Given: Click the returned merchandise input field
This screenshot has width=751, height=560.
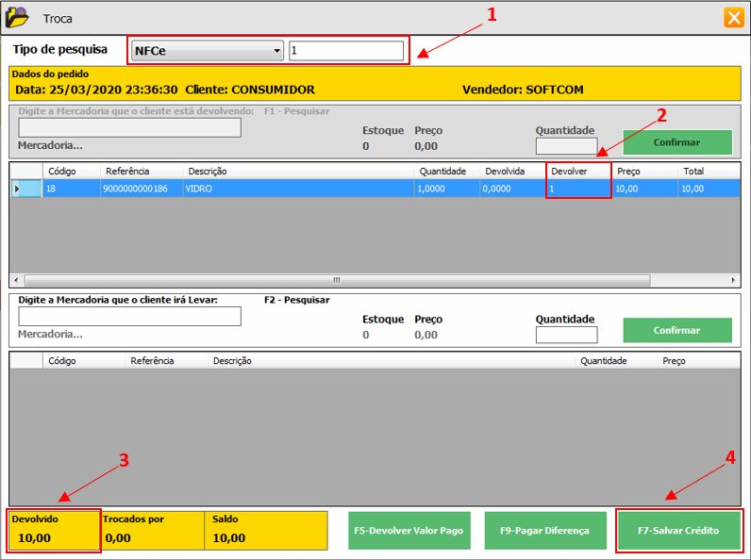Looking at the screenshot, I should [129, 128].
